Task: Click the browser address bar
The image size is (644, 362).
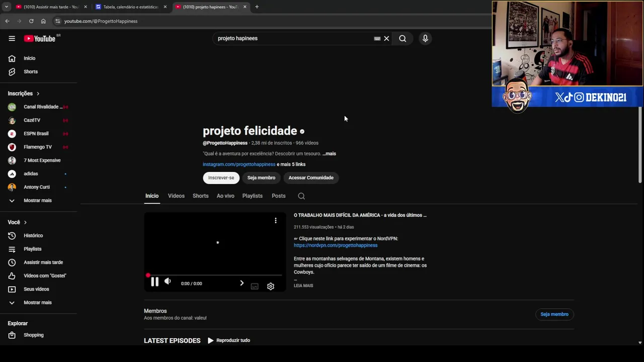Action: click(272, 21)
